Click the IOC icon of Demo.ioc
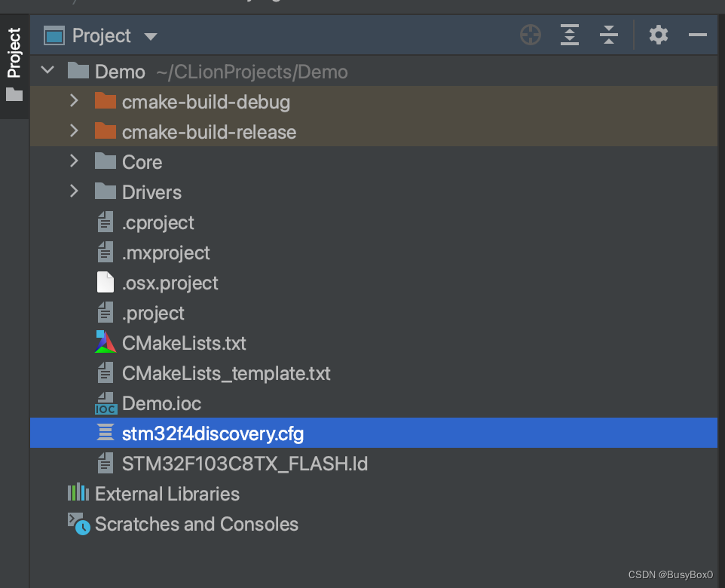Image resolution: width=725 pixels, height=588 pixels. (x=106, y=403)
